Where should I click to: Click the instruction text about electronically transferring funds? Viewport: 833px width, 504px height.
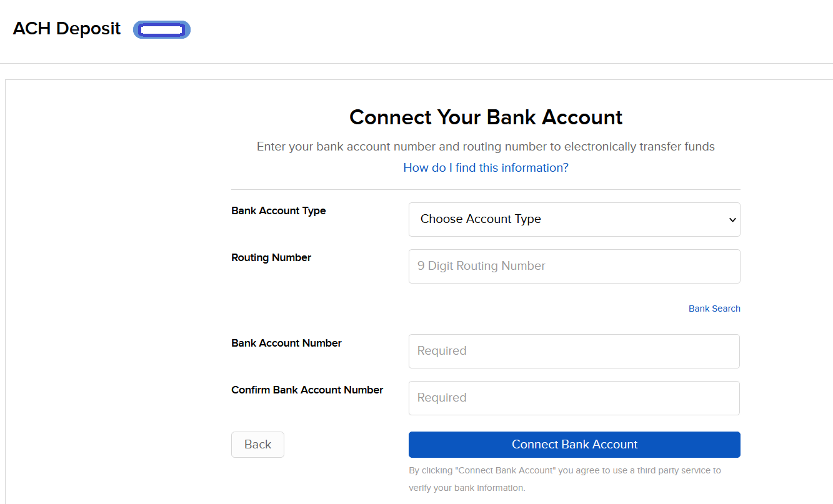pyautogui.click(x=486, y=147)
